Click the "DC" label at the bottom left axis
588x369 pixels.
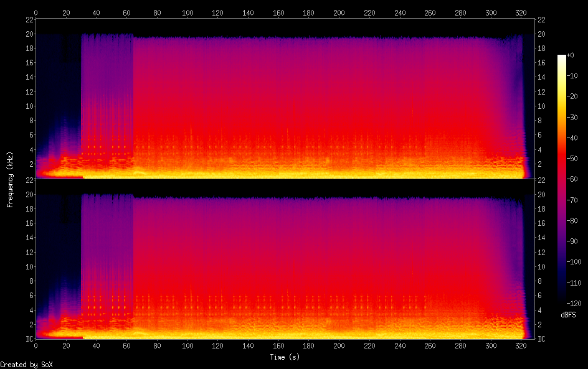(29, 339)
